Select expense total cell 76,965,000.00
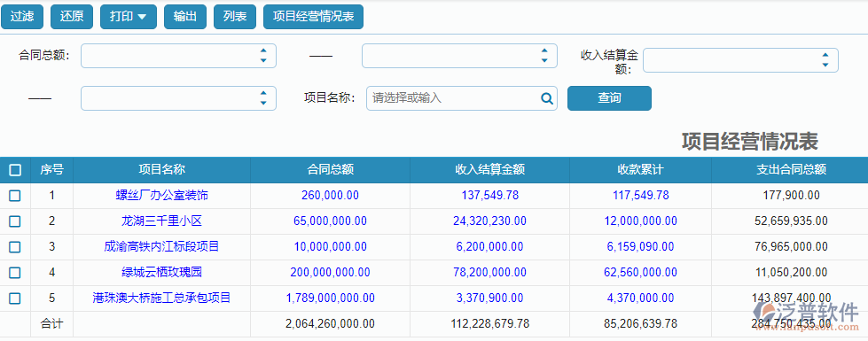This screenshot has width=868, height=341. [791, 246]
